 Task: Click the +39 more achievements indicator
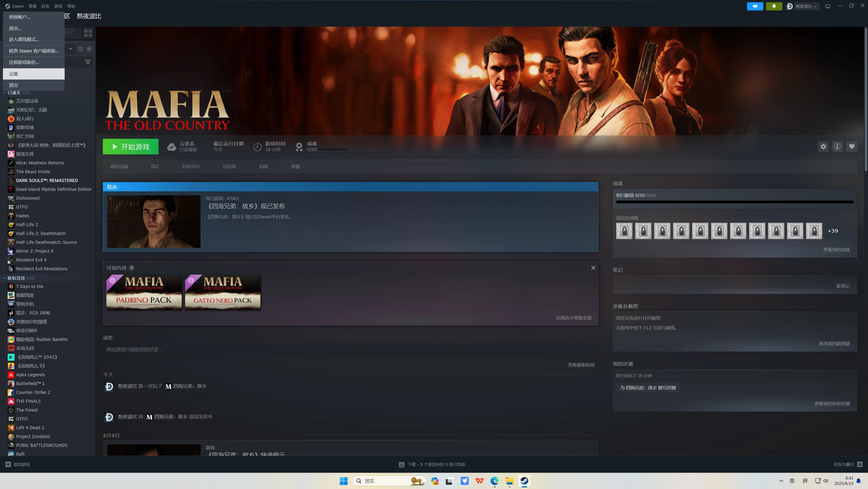tap(832, 231)
